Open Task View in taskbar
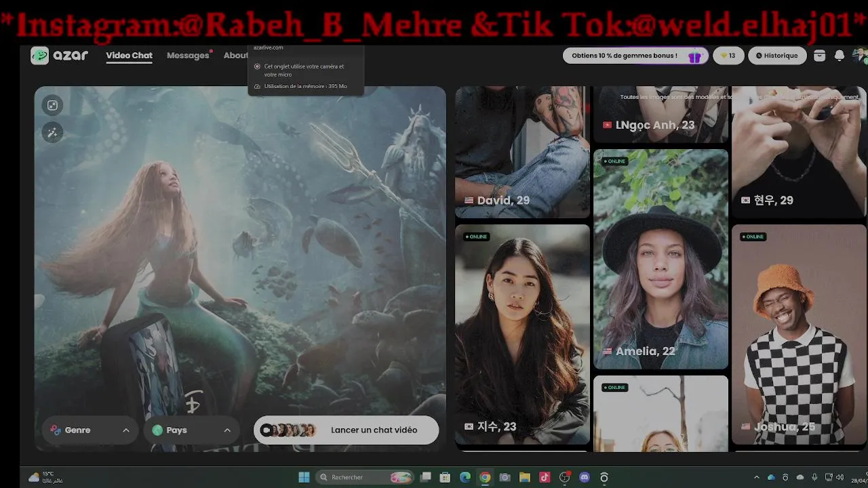This screenshot has width=868, height=488. (425, 477)
